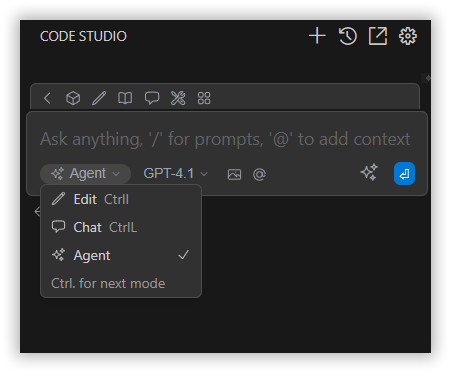Choose Edit mode from the menu
The height and width of the screenshot is (373, 451).
point(121,199)
